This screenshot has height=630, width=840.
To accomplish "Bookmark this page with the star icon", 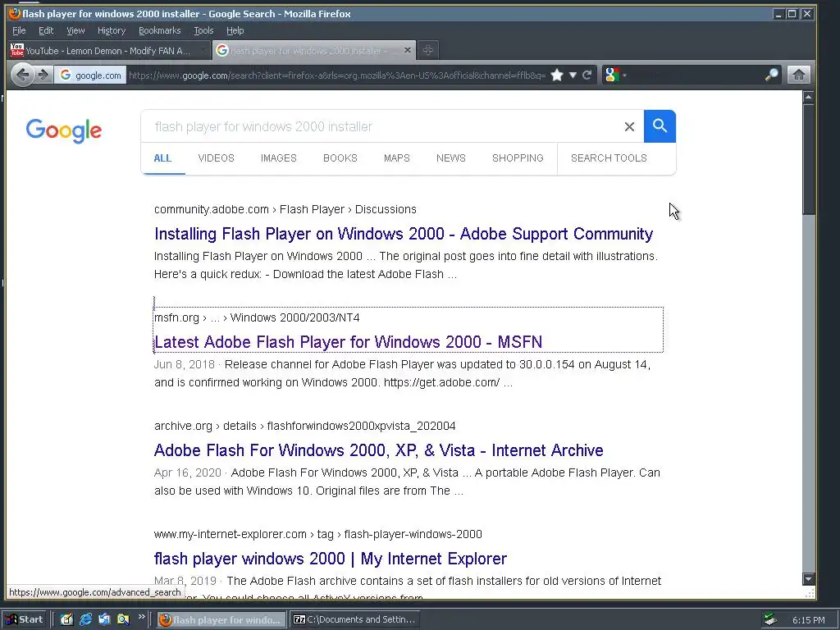I will tap(557, 75).
